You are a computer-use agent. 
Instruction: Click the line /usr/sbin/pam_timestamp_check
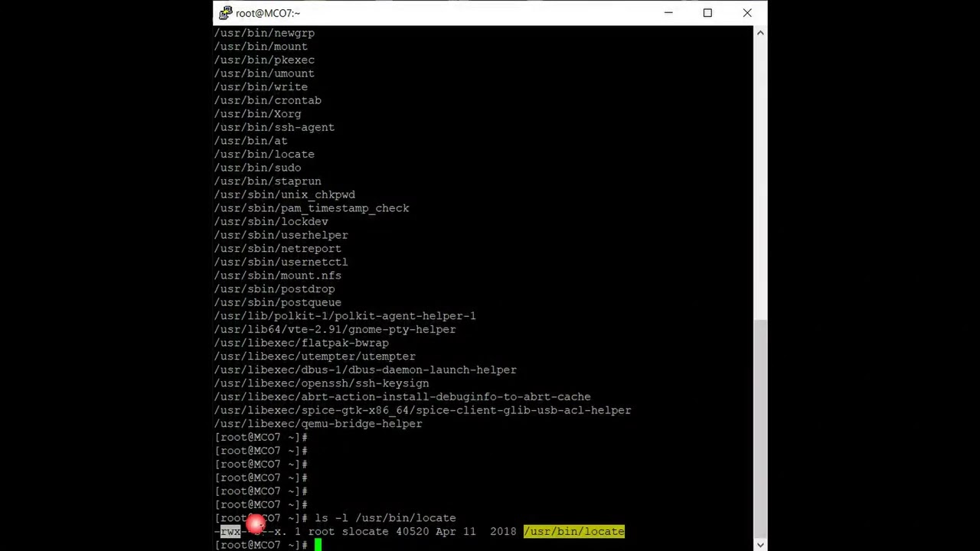312,208
